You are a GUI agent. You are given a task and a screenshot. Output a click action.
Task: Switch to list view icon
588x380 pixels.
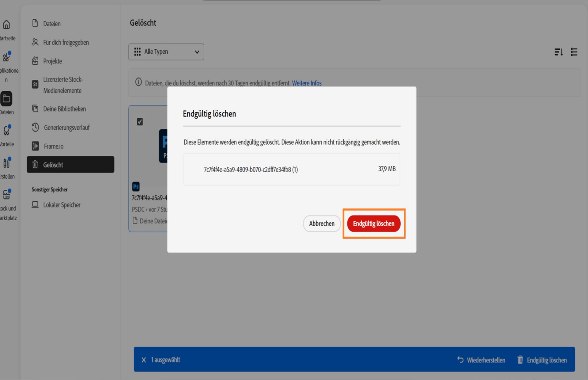point(574,52)
